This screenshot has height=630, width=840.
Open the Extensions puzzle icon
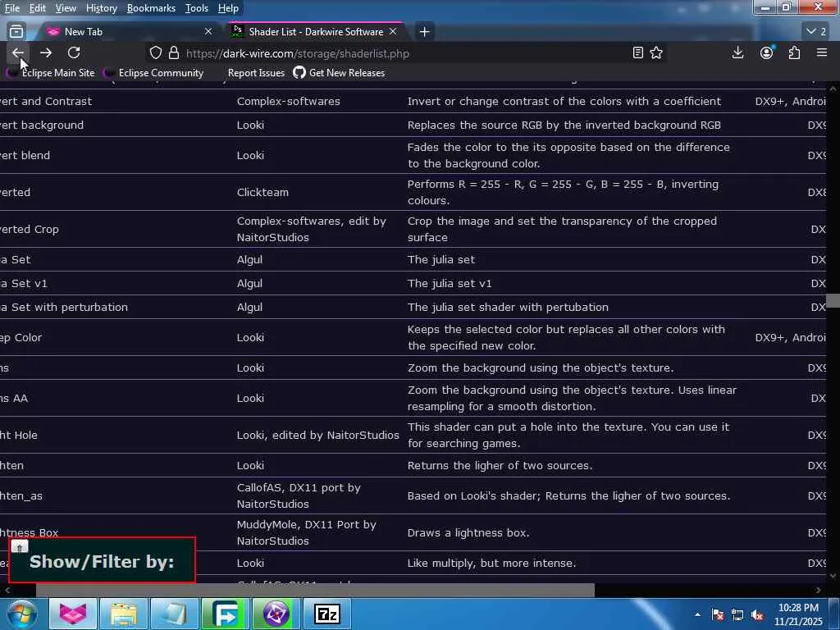[794, 52]
